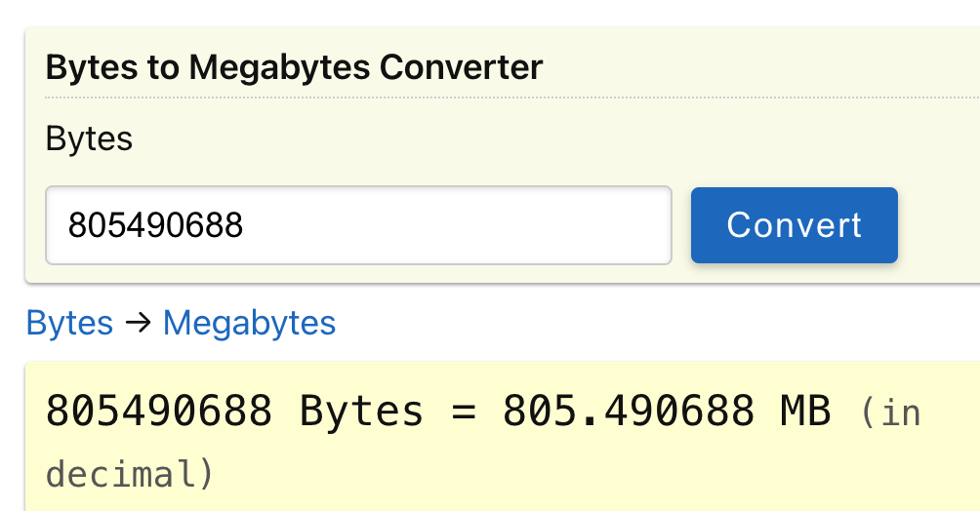Viewport: 980px width, 511px height.
Task: Click the 805.490688 MB result value
Action: pyautogui.click(x=667, y=412)
